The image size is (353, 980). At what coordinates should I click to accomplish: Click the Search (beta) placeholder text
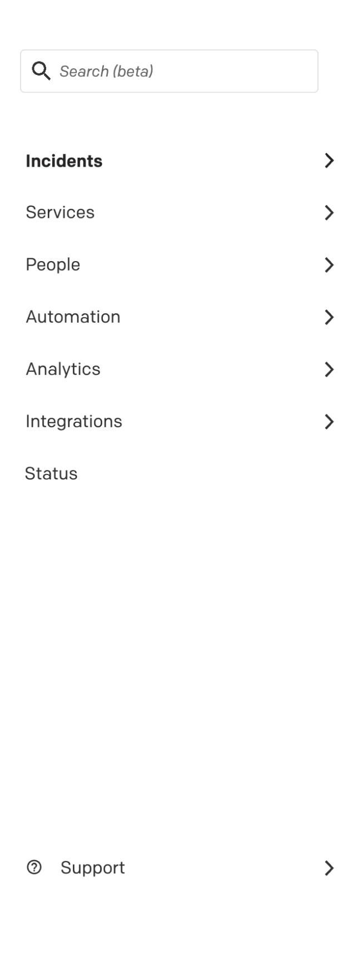(x=106, y=71)
